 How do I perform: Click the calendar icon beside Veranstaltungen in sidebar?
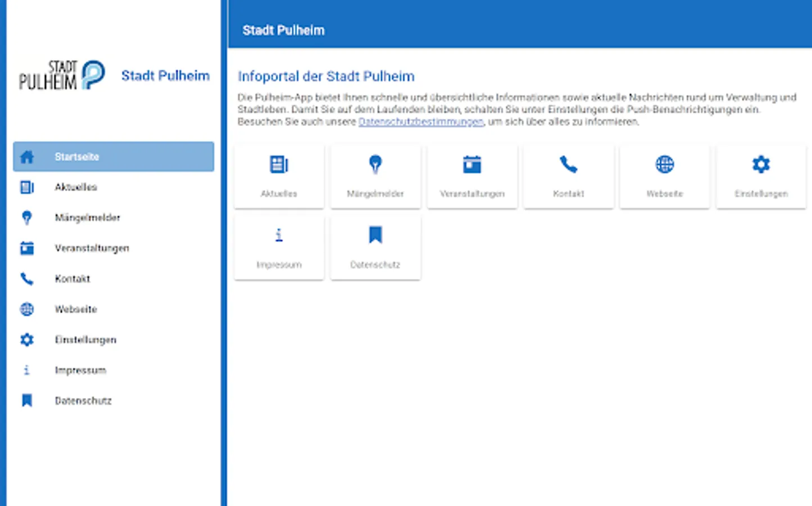click(27, 248)
